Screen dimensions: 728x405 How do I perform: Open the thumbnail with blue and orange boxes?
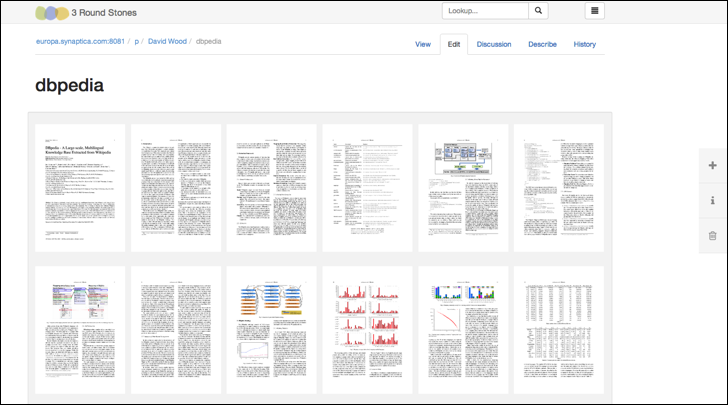(x=272, y=330)
